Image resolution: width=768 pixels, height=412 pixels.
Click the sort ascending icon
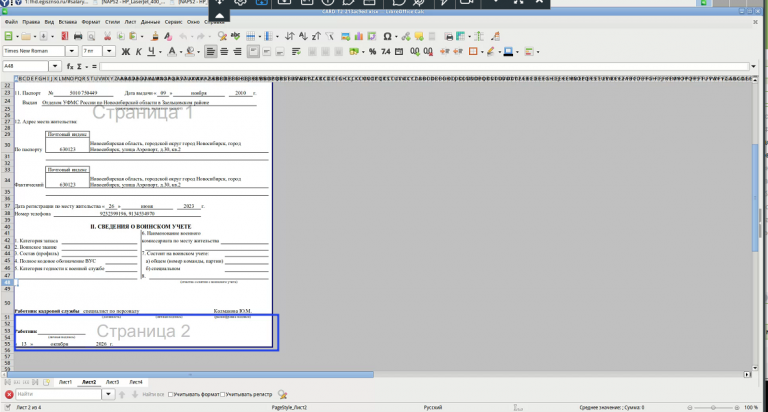tap(303, 36)
